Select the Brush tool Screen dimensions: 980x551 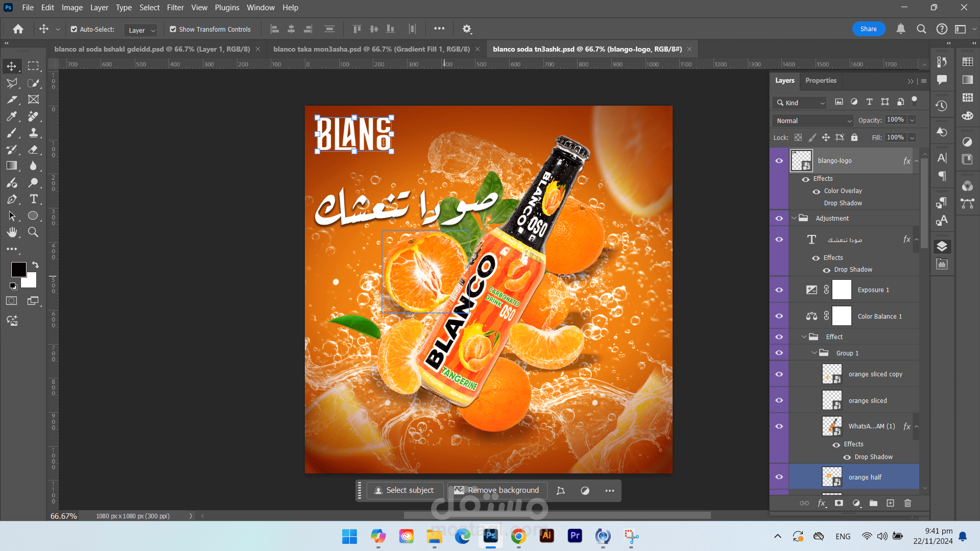click(12, 133)
